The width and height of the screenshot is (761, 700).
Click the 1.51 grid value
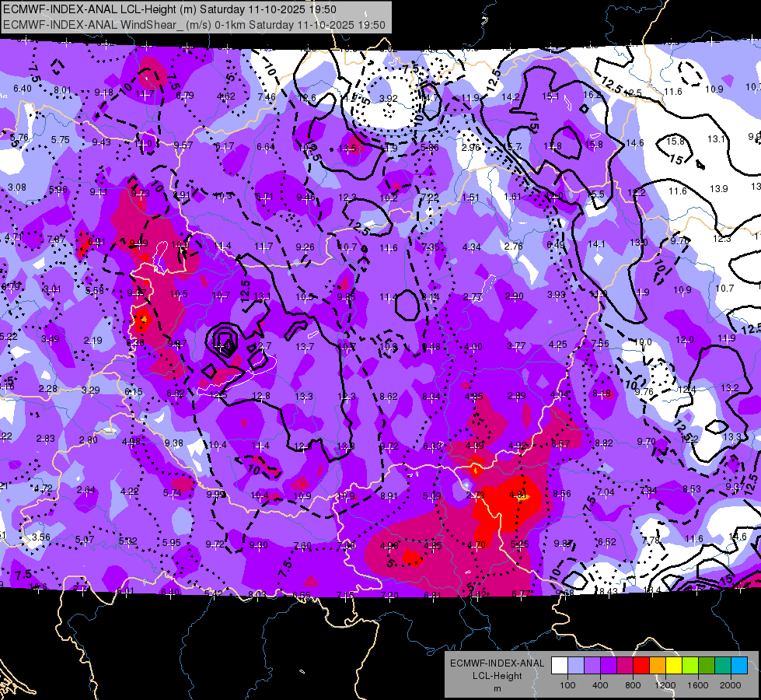pos(471,198)
